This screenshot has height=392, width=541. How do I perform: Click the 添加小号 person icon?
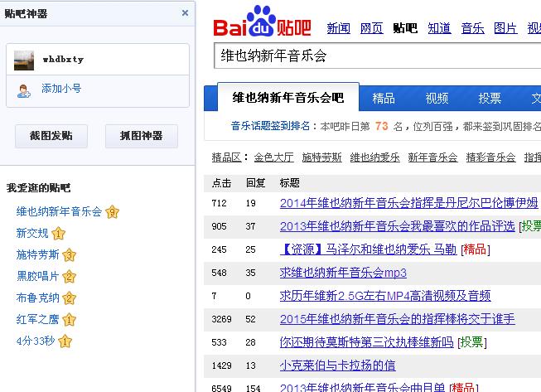coord(24,91)
